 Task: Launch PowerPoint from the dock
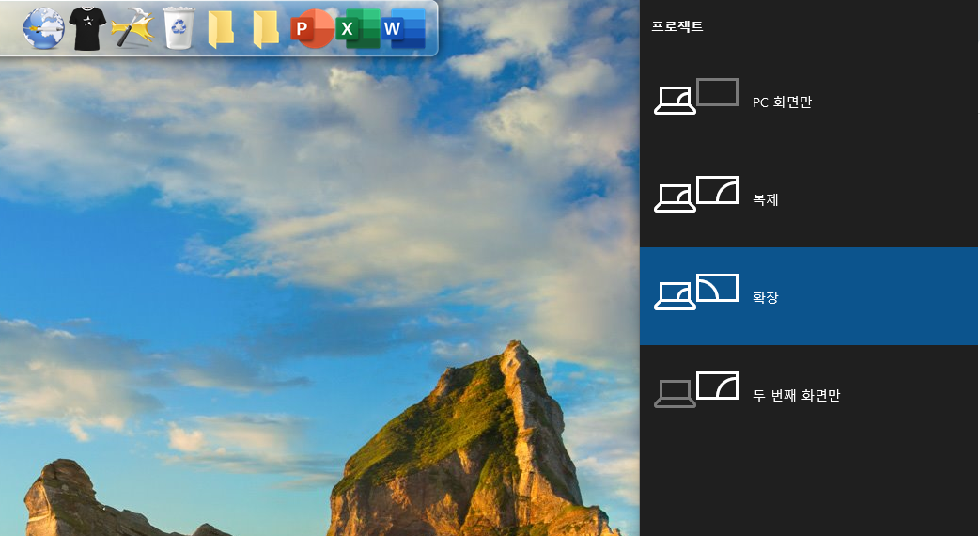click(312, 29)
